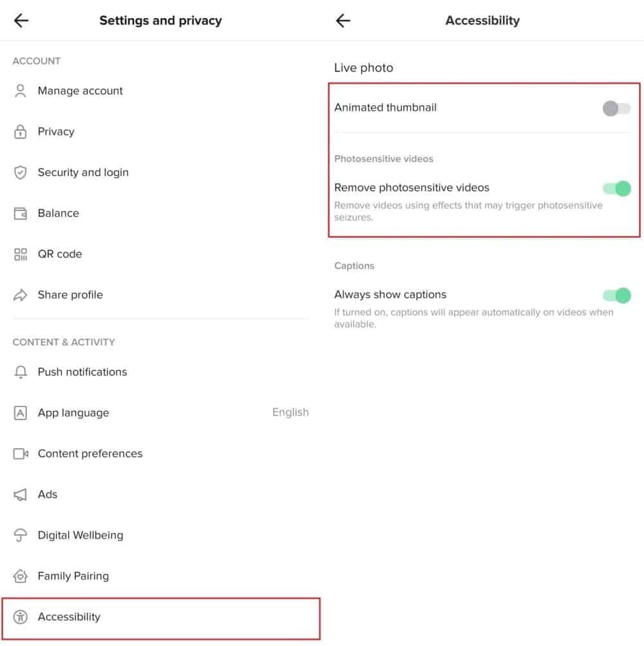Click the Family Pairing house icon
Viewport: 644px width, 646px height.
[21, 576]
